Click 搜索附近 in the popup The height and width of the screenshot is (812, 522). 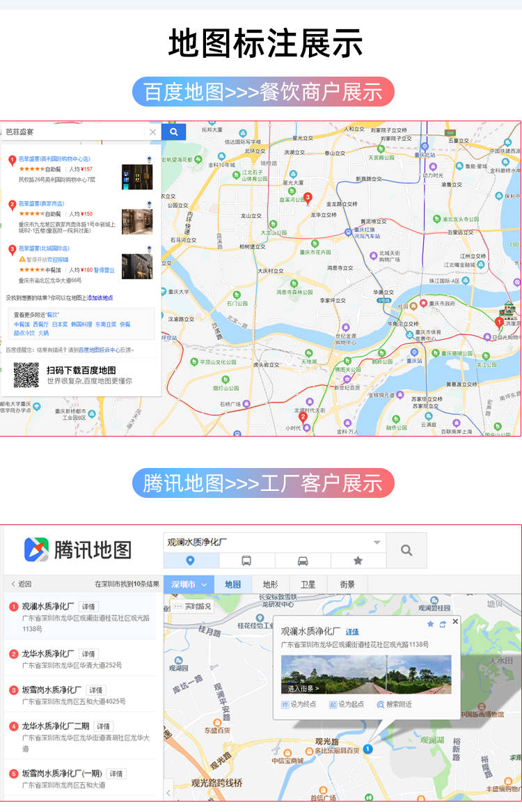pos(394,704)
